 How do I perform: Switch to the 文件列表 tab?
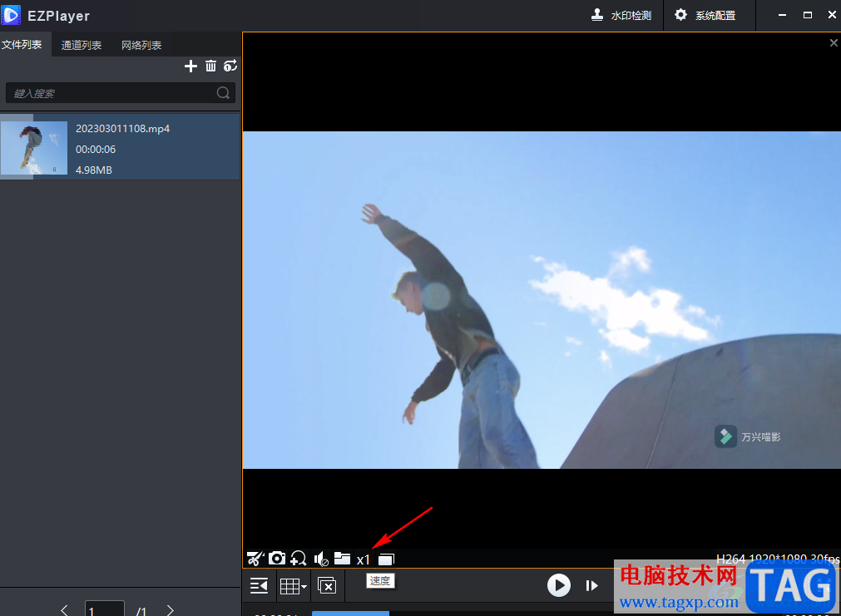click(22, 45)
